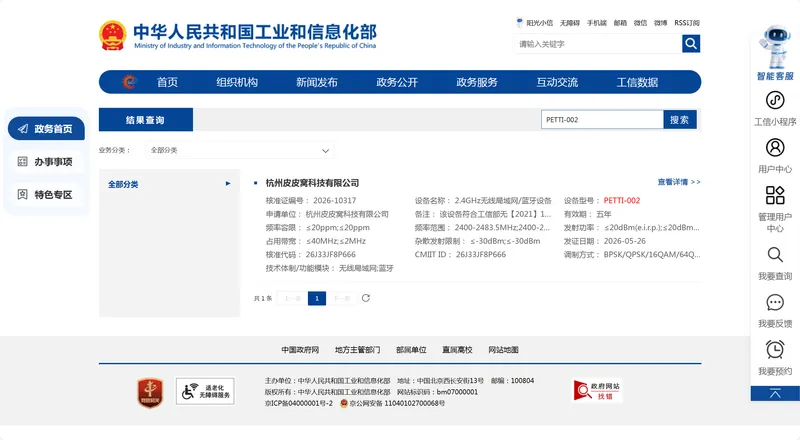
Task: Click 部属单位 footer link
Action: (411, 350)
